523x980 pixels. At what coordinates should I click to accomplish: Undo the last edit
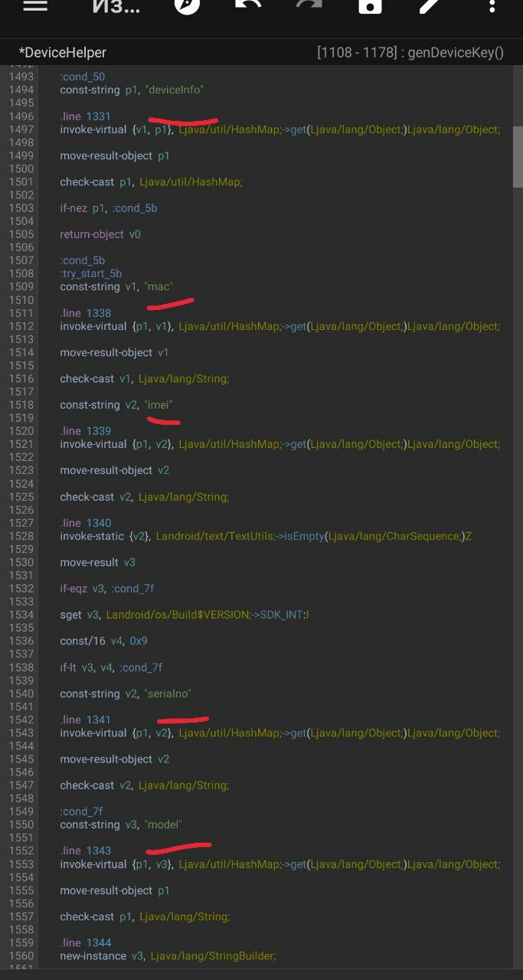click(247, 6)
